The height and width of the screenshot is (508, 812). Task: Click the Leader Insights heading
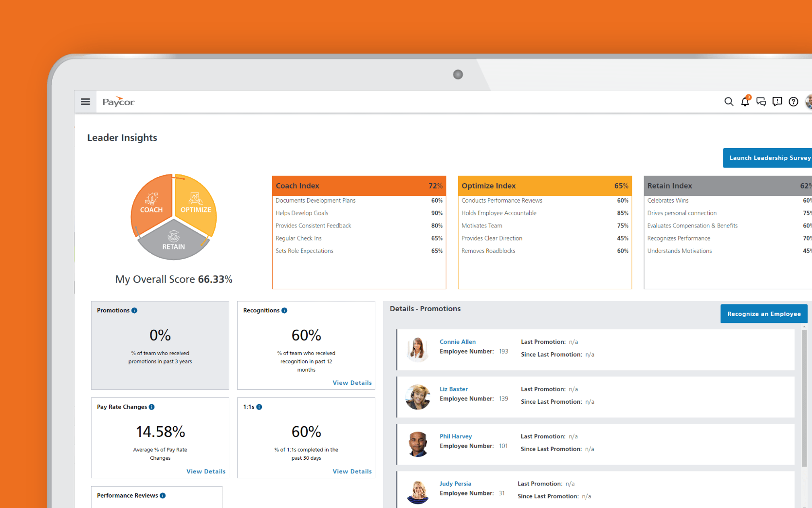(x=122, y=138)
